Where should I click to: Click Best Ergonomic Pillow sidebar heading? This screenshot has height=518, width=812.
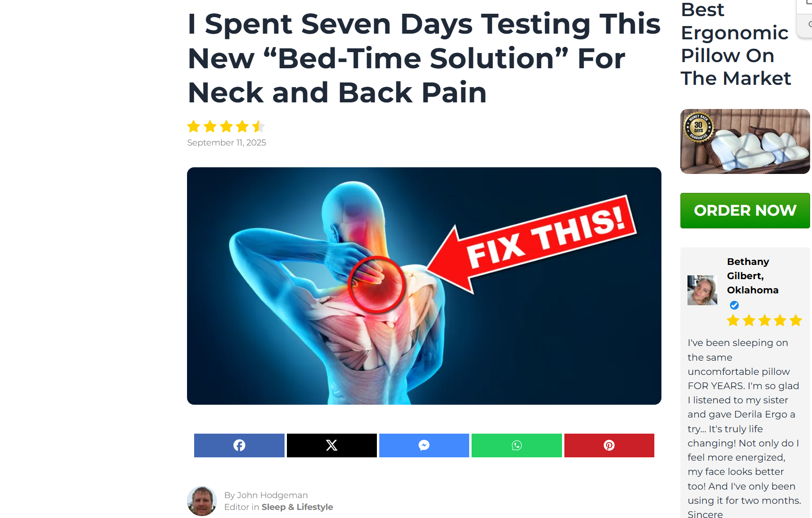point(736,44)
